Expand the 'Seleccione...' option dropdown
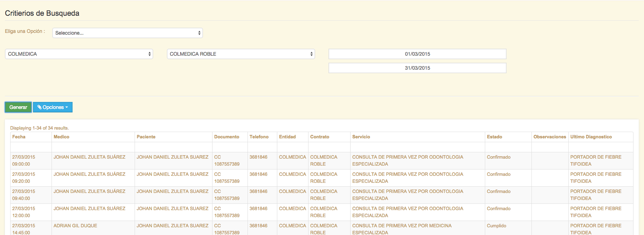Viewport: 644px width, 235px height. [127, 33]
